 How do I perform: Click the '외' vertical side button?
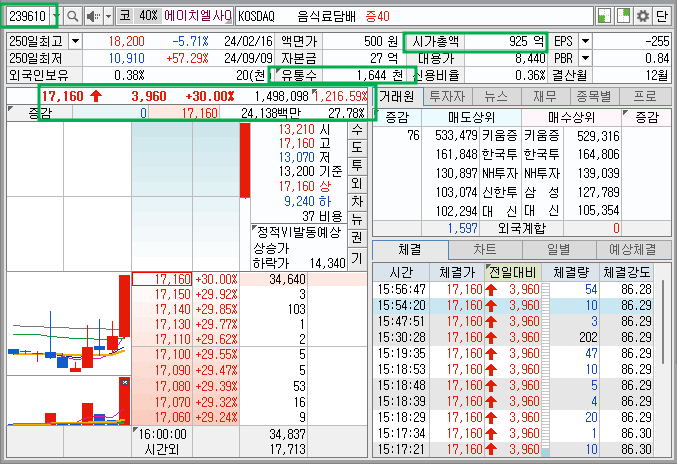357,184
